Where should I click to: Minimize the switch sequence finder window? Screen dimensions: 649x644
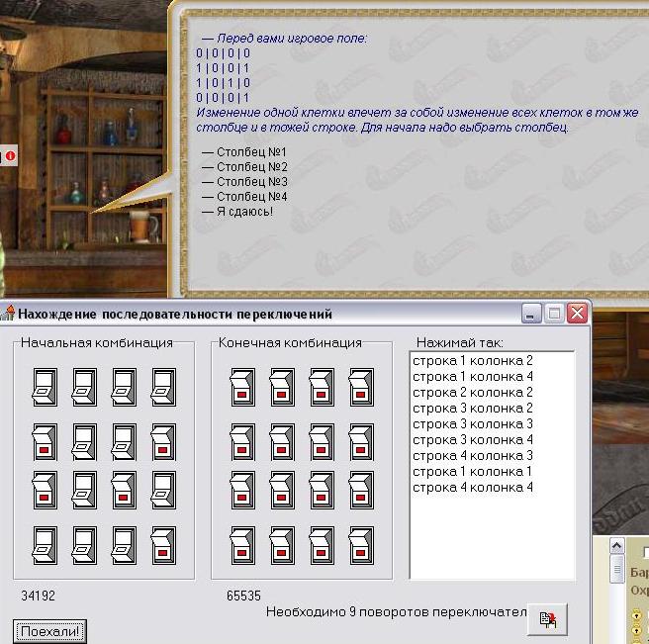click(x=532, y=315)
